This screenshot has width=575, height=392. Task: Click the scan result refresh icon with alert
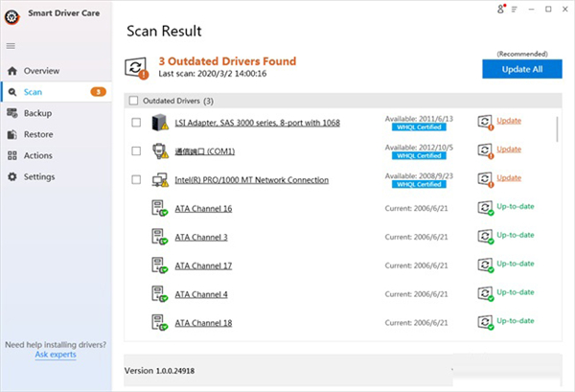click(136, 68)
